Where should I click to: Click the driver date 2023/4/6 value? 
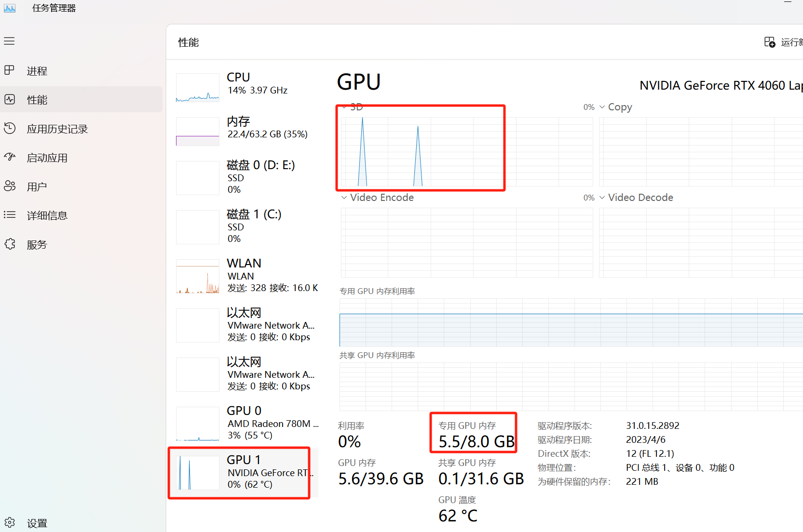point(646,439)
